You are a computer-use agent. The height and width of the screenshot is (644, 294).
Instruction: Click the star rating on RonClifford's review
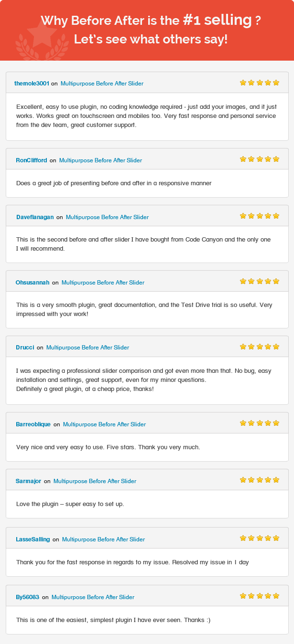(260, 159)
